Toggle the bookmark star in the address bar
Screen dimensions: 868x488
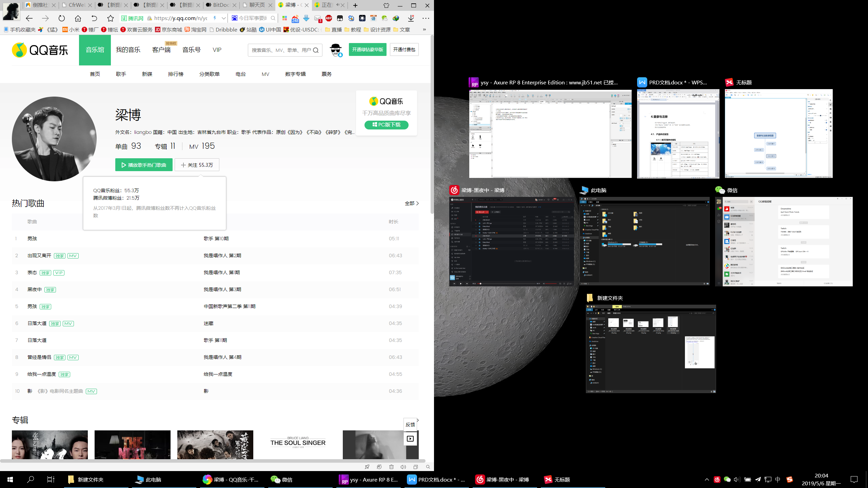(x=111, y=18)
